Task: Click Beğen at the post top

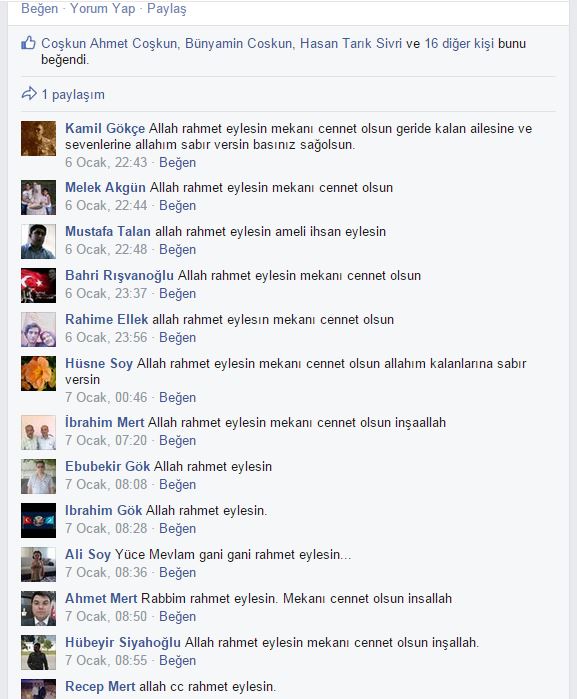Action: coord(40,8)
